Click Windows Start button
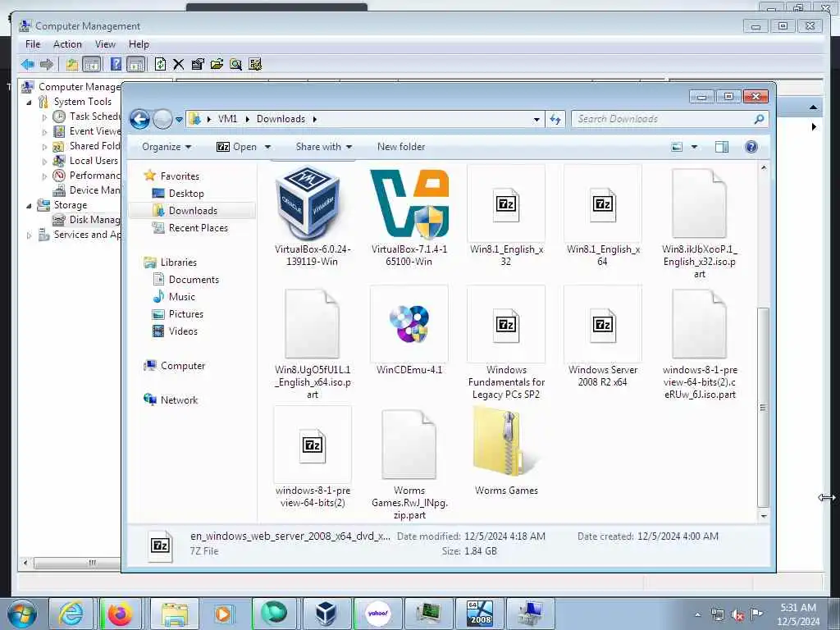 [x=21, y=614]
